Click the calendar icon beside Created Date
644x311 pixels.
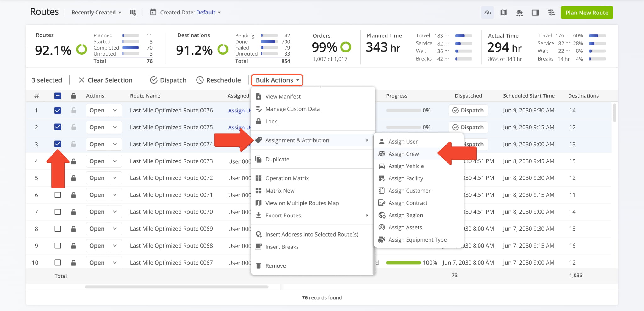click(x=153, y=12)
